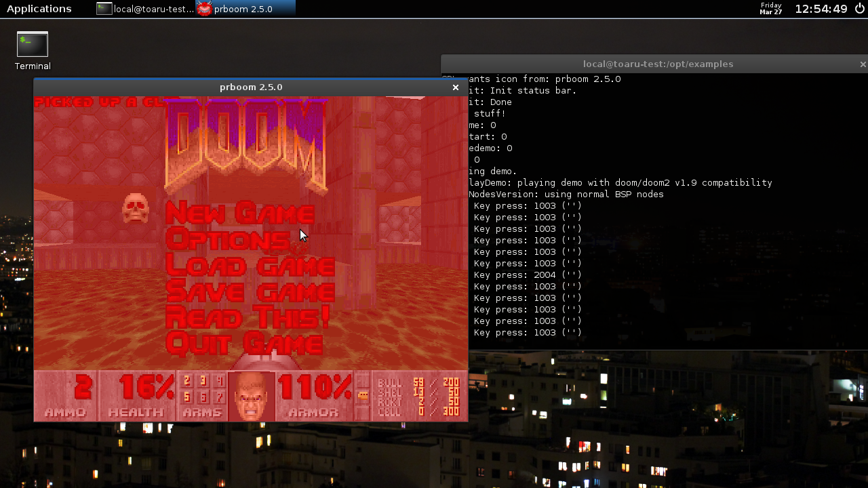This screenshot has width=868, height=488.
Task: Click terminal line 'using normal BSP nodes'
Action: click(566, 194)
